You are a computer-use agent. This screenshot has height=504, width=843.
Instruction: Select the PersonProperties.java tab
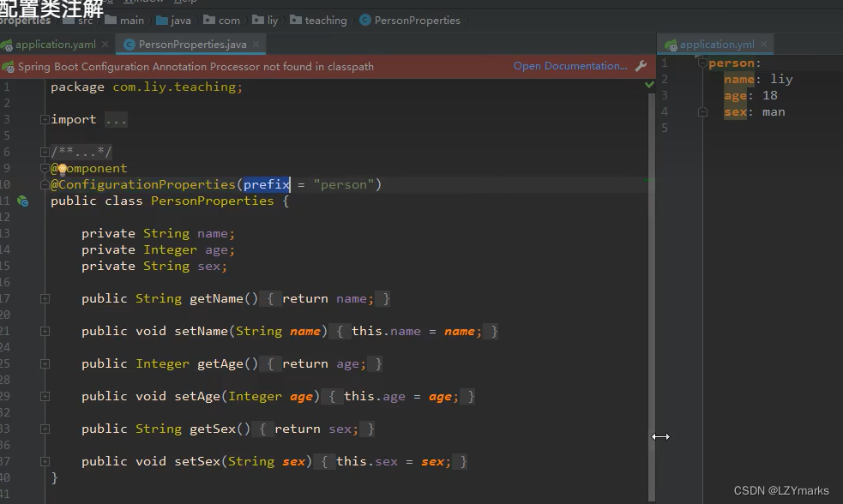pos(192,45)
